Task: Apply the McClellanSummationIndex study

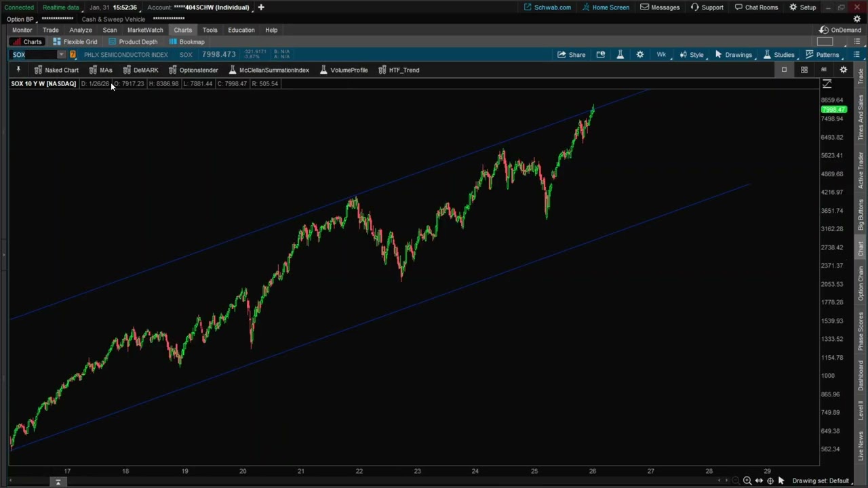Action: [269, 70]
